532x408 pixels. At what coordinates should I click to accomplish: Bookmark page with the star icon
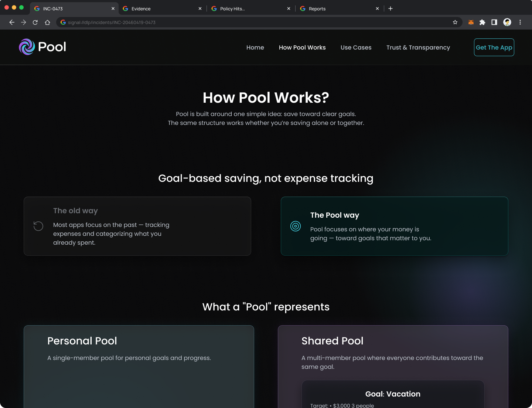pyautogui.click(x=455, y=23)
